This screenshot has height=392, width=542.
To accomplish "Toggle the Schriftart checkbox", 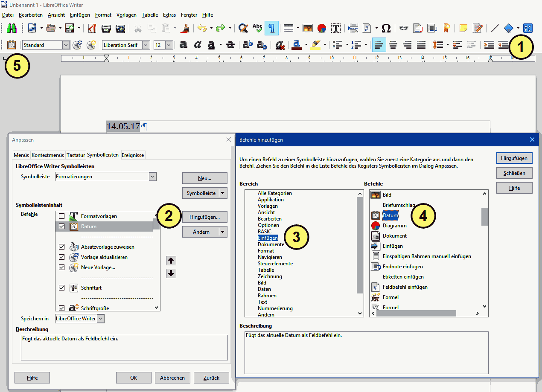I will (62, 288).
